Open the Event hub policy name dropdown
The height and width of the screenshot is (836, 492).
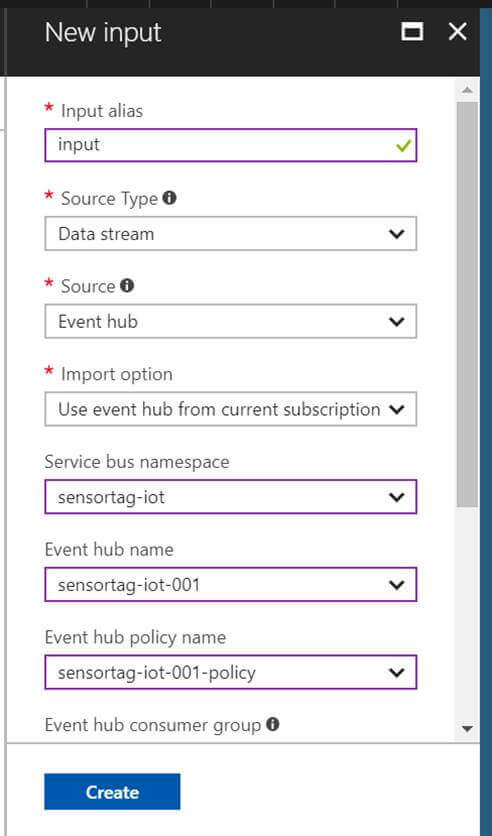[x=230, y=672]
